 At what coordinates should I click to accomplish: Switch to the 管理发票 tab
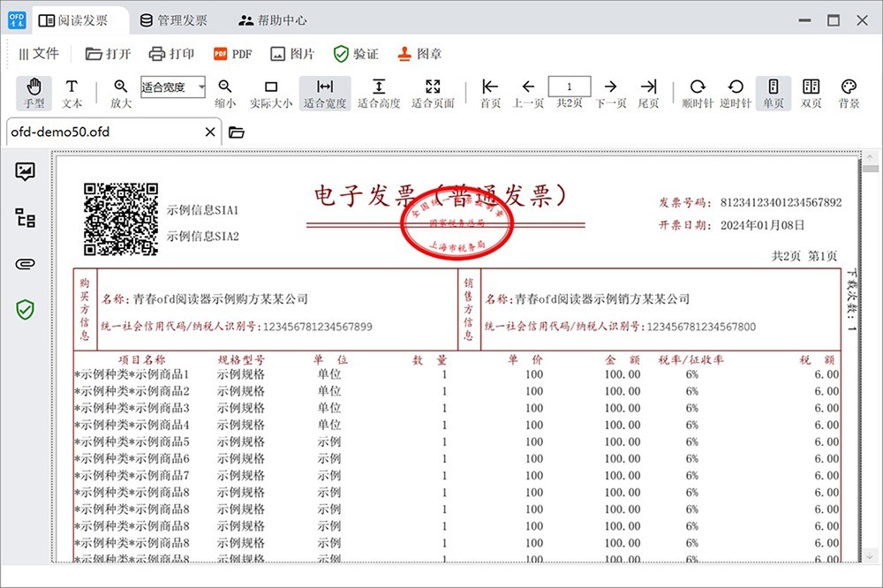click(x=174, y=19)
